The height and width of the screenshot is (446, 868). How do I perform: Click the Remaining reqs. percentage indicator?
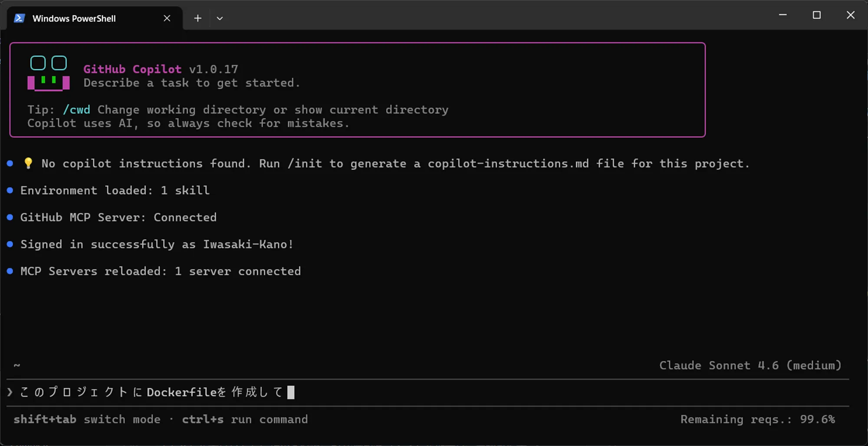(757, 419)
